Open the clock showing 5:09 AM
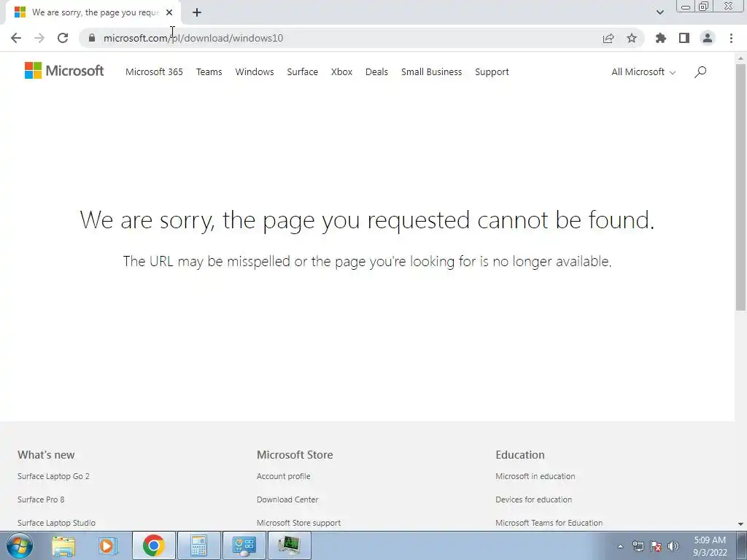 [x=709, y=546]
